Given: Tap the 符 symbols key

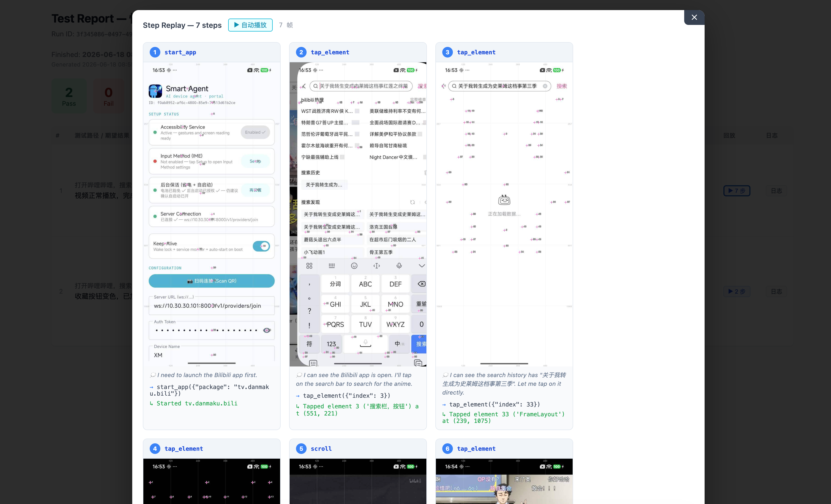Looking at the screenshot, I should coord(309,344).
